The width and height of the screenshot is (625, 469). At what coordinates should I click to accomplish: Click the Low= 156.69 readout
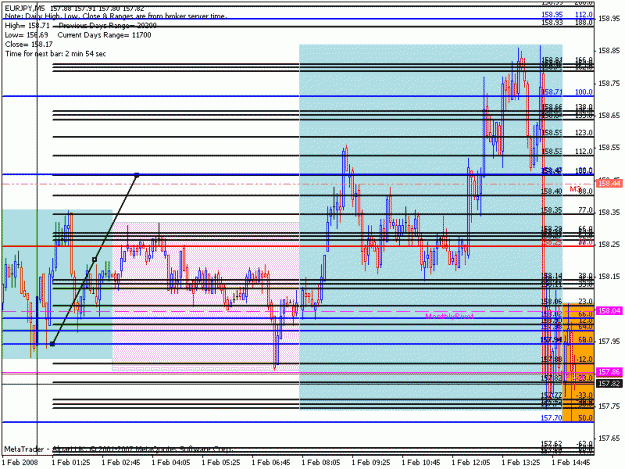(x=26, y=35)
